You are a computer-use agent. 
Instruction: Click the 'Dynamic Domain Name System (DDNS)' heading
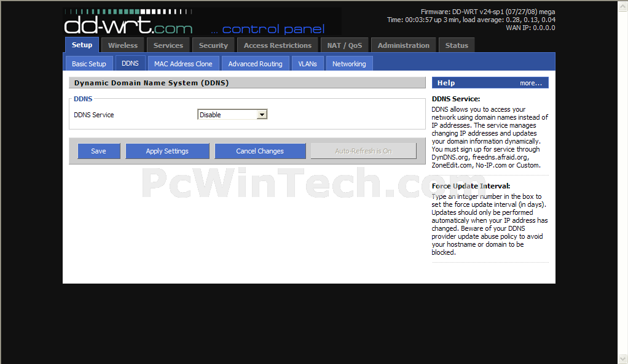coord(151,83)
